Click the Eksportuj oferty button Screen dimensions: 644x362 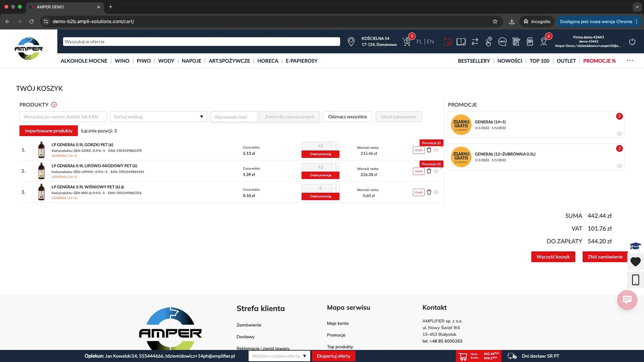coord(334,356)
